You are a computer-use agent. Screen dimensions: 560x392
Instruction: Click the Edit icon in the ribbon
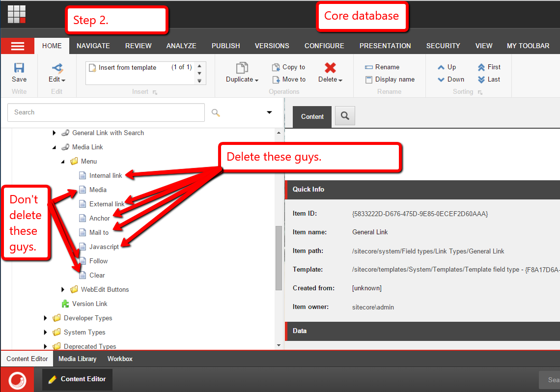(x=57, y=68)
